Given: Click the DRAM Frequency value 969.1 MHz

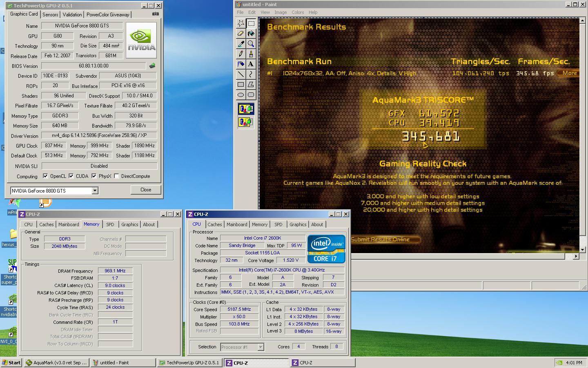Looking at the screenshot, I should (115, 271).
